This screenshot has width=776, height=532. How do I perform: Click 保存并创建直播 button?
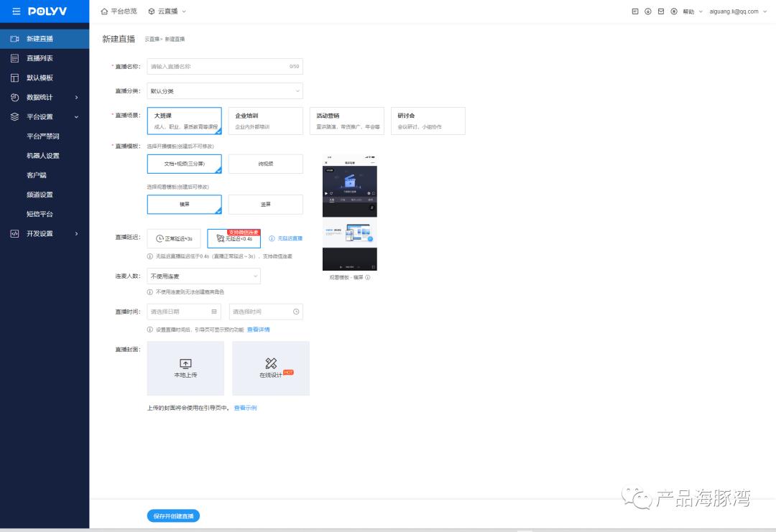[x=173, y=515]
